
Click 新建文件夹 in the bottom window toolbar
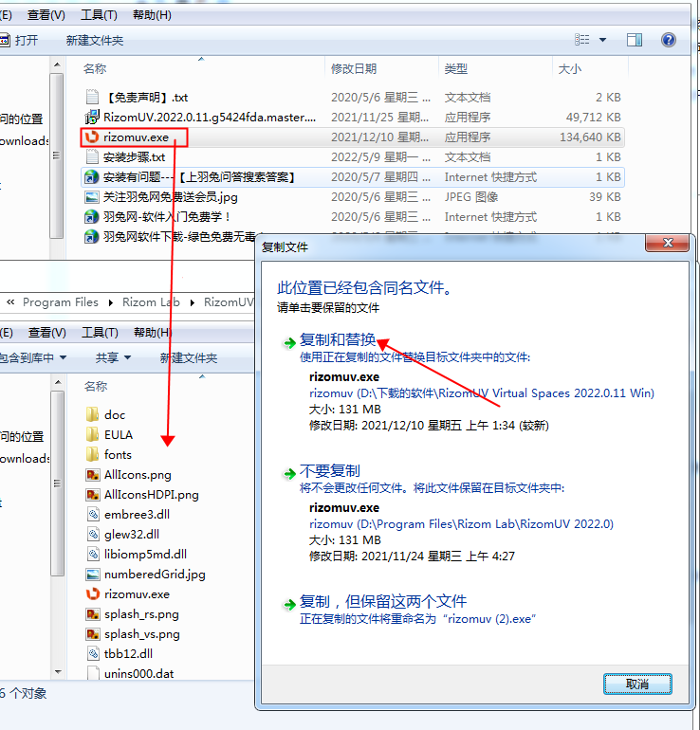[x=189, y=358]
